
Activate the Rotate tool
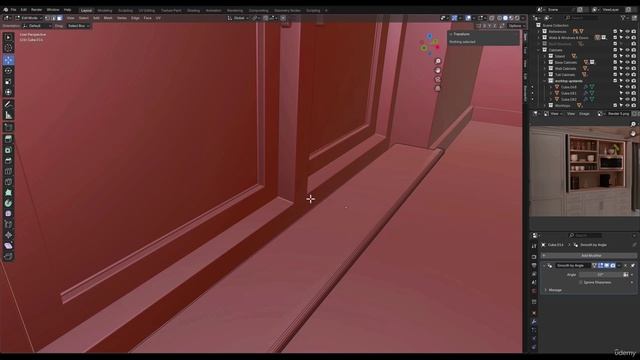[x=8, y=71]
